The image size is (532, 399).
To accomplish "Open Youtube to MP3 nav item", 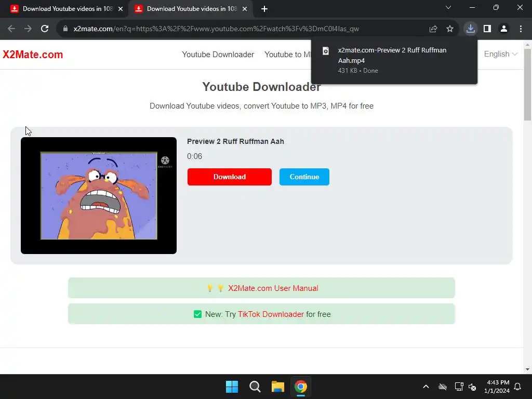I will click(288, 55).
